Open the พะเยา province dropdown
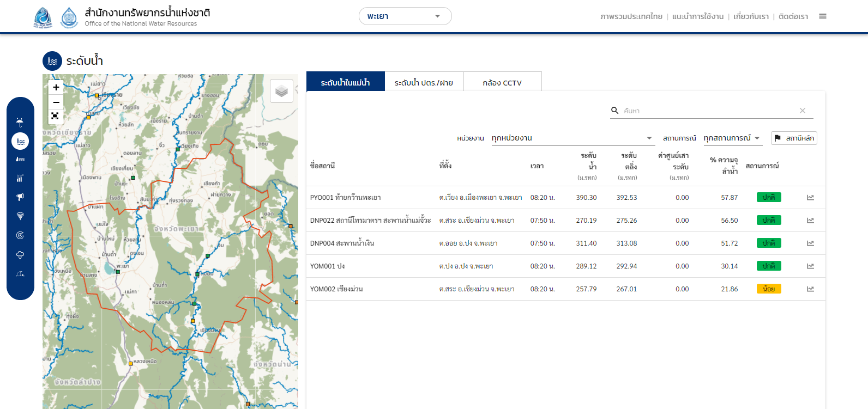Viewport: 868px width, 409px height. pyautogui.click(x=405, y=16)
